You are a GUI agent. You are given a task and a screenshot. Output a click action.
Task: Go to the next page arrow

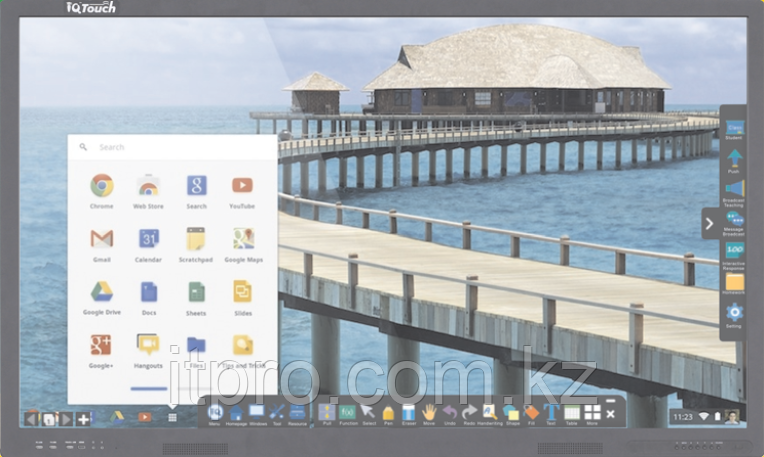click(x=66, y=419)
